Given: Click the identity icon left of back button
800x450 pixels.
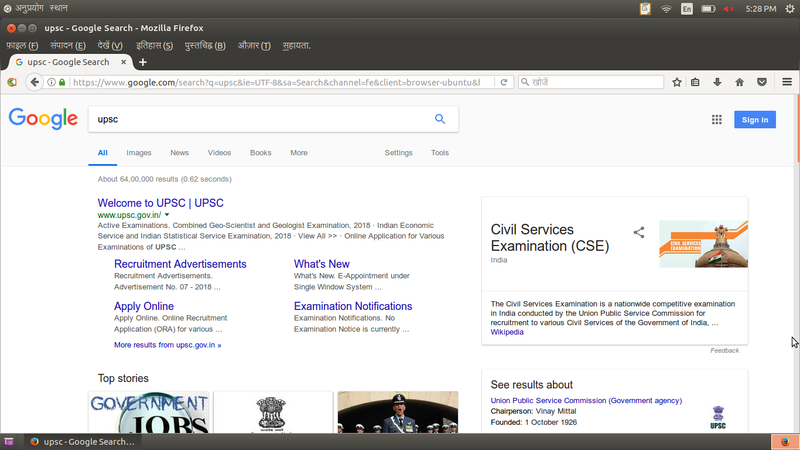Looking at the screenshot, I should (12, 82).
